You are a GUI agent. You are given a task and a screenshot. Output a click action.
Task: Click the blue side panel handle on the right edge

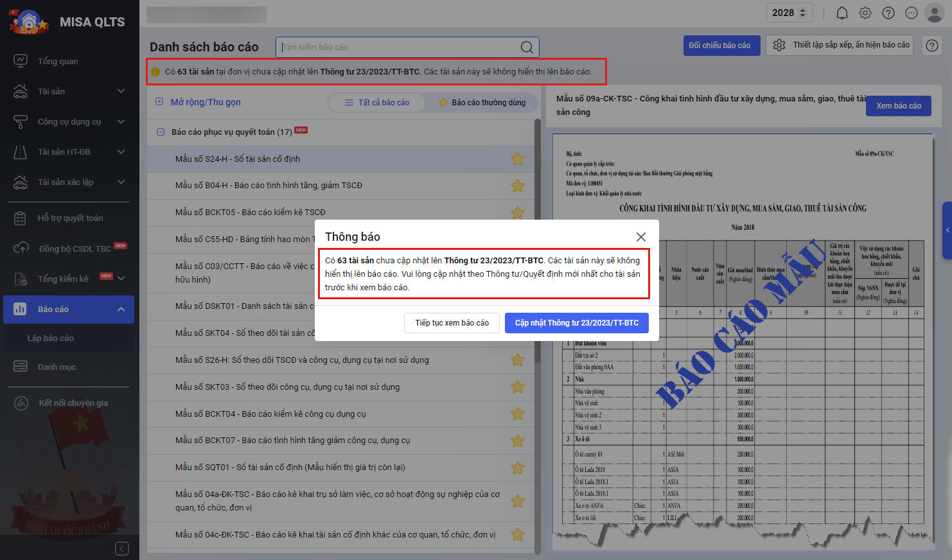click(947, 231)
